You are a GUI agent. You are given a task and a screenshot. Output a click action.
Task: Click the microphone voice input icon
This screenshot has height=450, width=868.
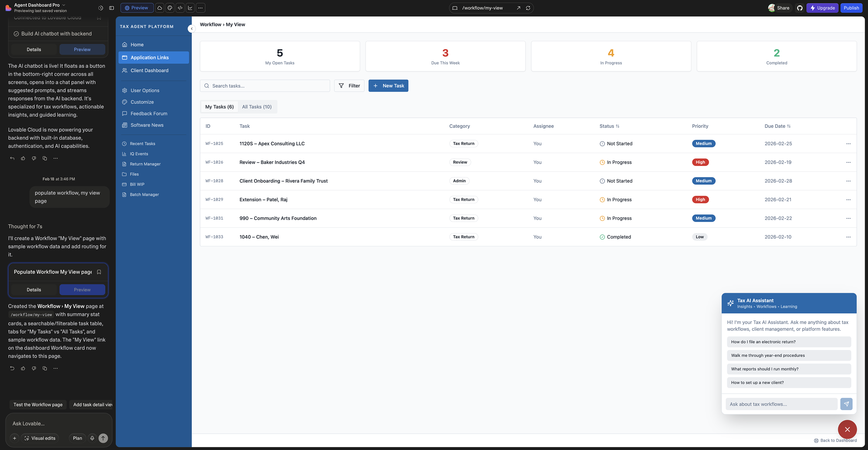[x=92, y=438]
